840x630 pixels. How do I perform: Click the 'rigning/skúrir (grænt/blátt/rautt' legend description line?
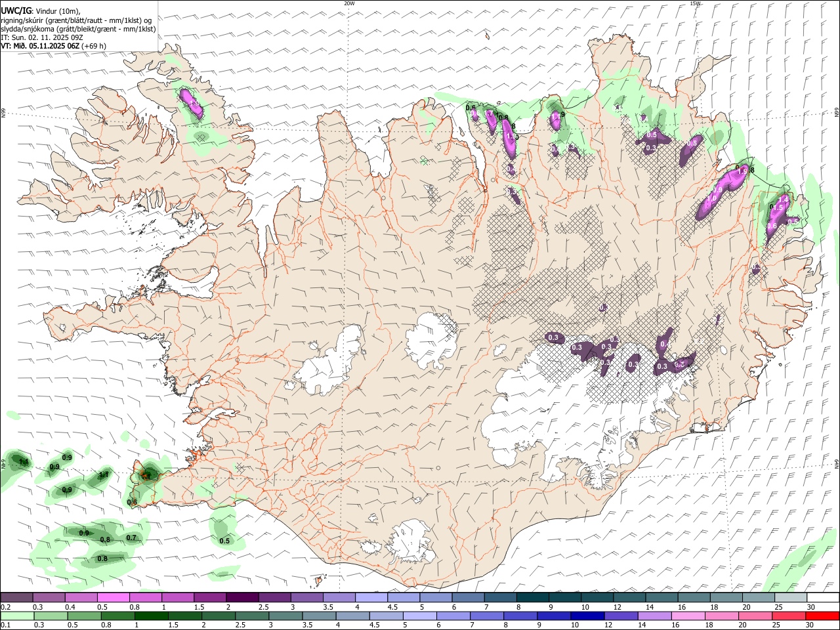(76, 20)
